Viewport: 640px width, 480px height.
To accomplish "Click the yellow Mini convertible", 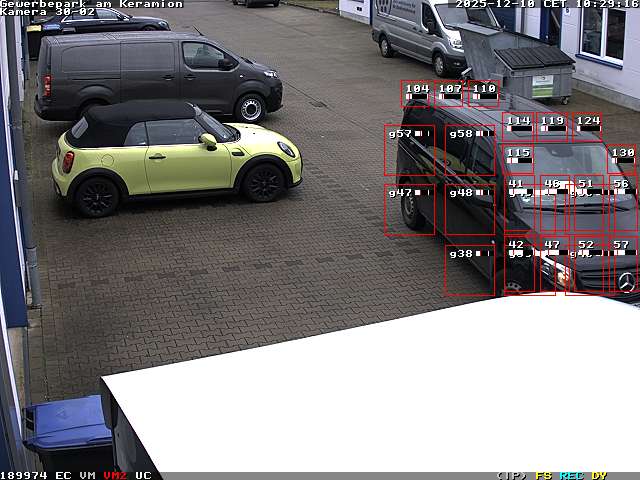I will coord(175,155).
